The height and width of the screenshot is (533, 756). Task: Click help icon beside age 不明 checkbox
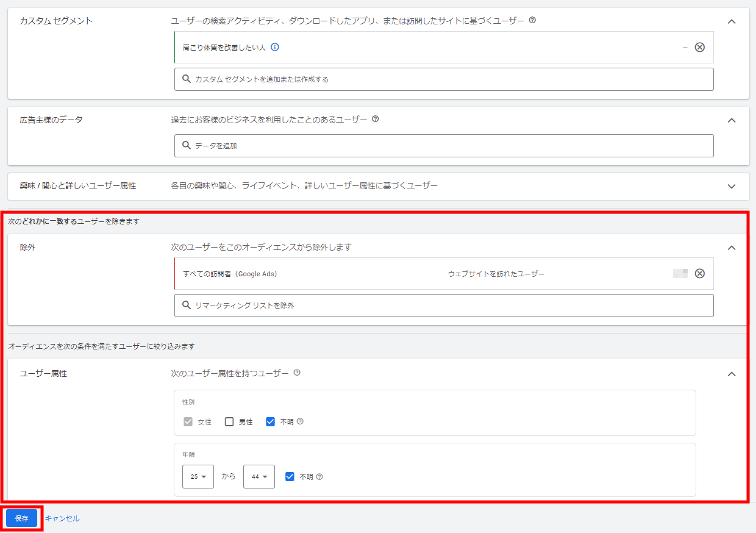(319, 477)
